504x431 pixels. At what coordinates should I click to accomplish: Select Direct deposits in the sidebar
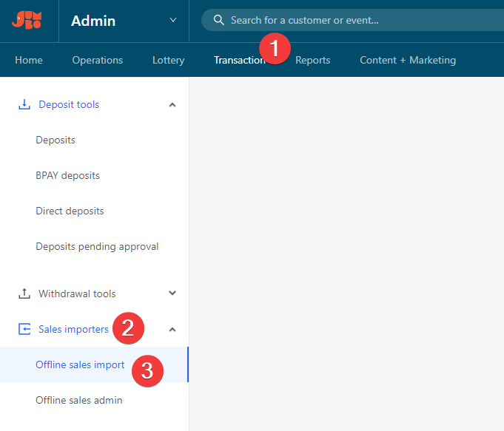tap(70, 211)
